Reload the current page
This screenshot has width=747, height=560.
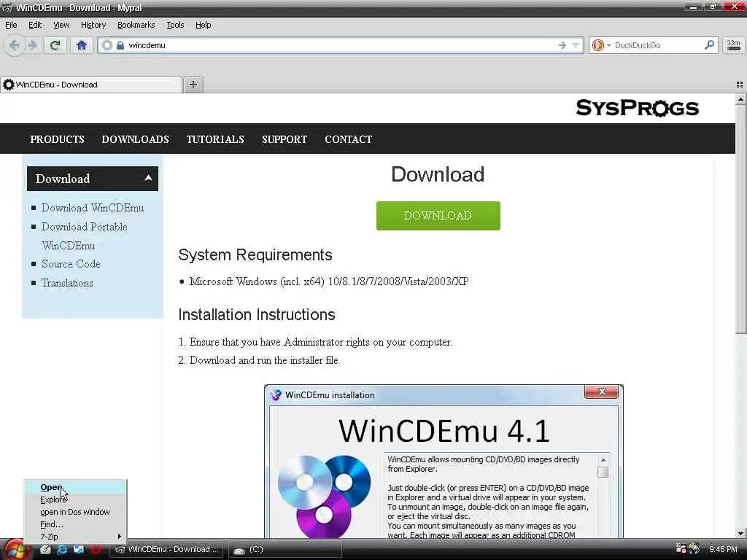pos(55,45)
